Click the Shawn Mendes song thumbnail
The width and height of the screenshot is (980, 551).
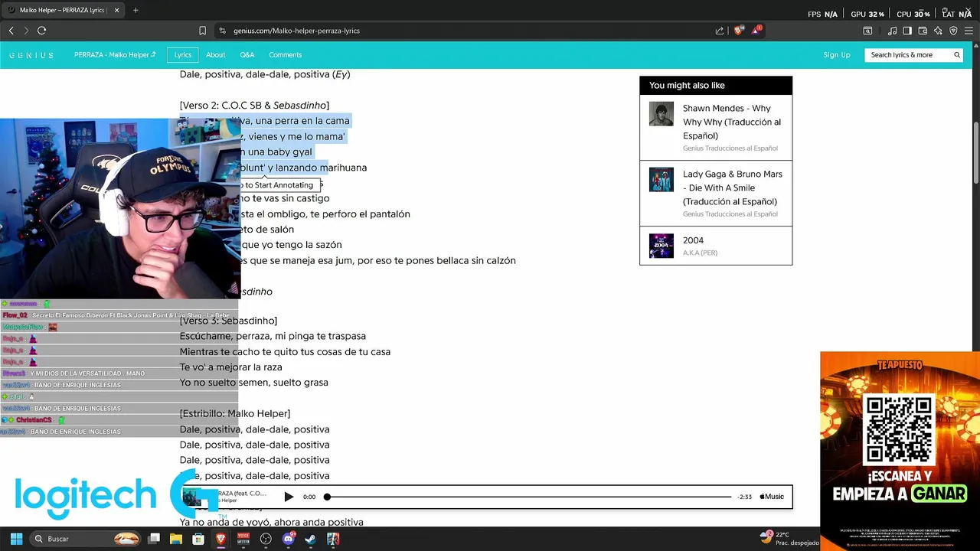click(x=661, y=114)
